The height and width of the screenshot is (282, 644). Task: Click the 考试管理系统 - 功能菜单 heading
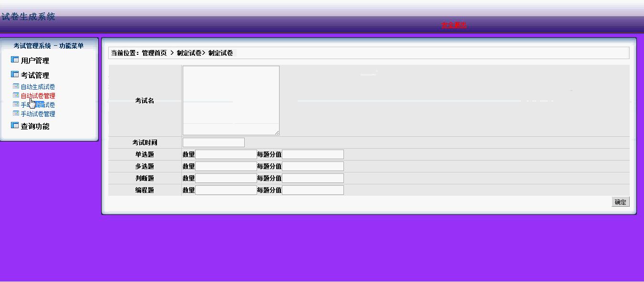pos(49,46)
